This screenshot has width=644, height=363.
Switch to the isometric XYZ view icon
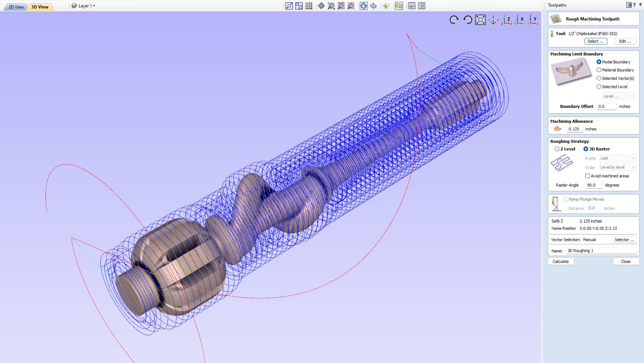click(x=494, y=20)
